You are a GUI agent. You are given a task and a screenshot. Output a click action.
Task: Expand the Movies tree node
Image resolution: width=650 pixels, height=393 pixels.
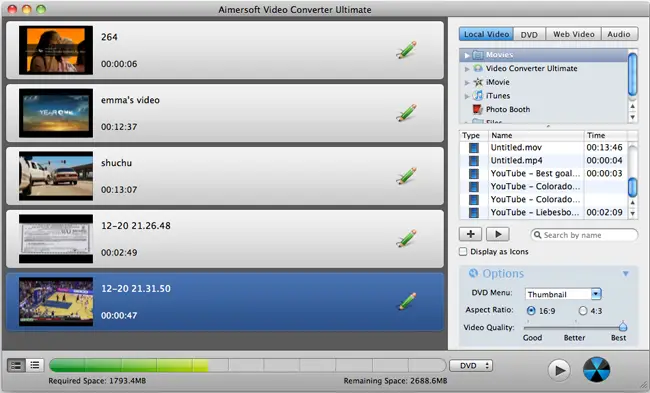pos(467,55)
